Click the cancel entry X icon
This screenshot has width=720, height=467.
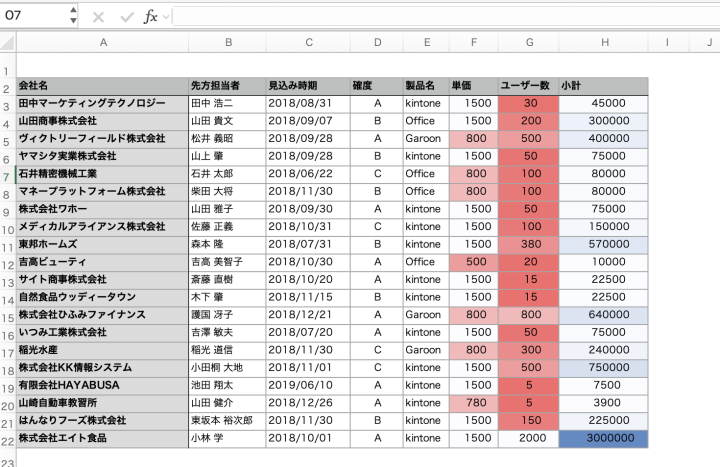coord(98,17)
